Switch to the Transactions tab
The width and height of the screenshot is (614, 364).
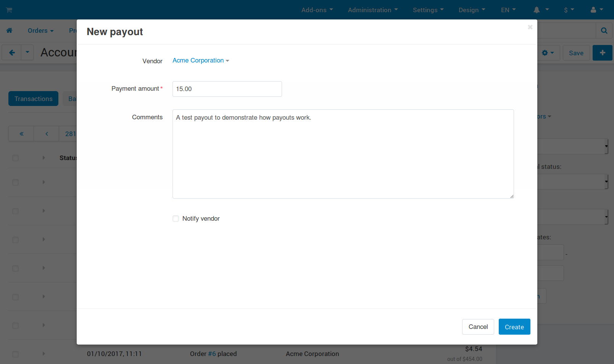pos(34,99)
